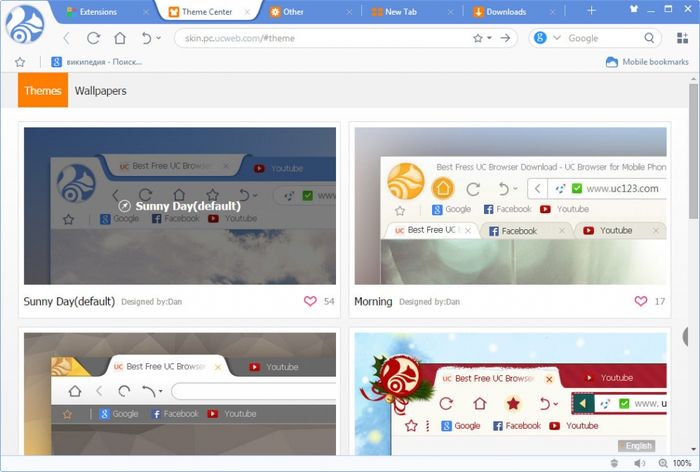Toggle the sound speaker icon in status bar
The image size is (700, 472).
[639, 463]
